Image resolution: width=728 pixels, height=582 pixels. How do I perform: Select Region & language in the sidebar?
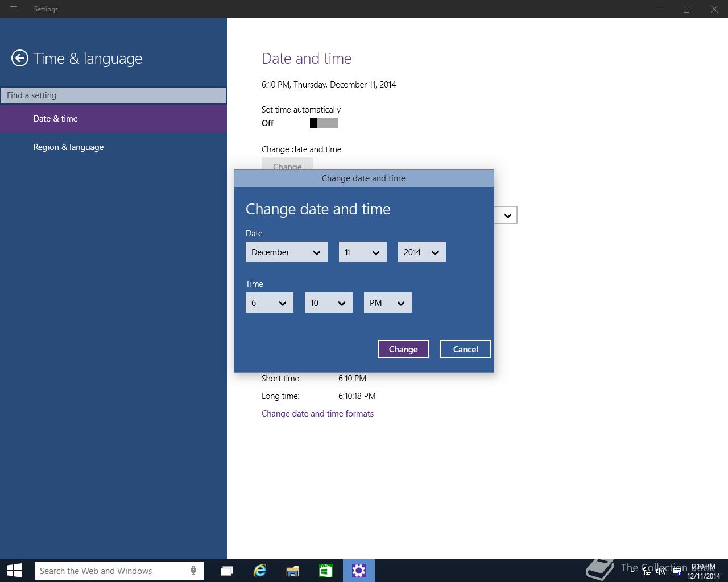coord(114,147)
